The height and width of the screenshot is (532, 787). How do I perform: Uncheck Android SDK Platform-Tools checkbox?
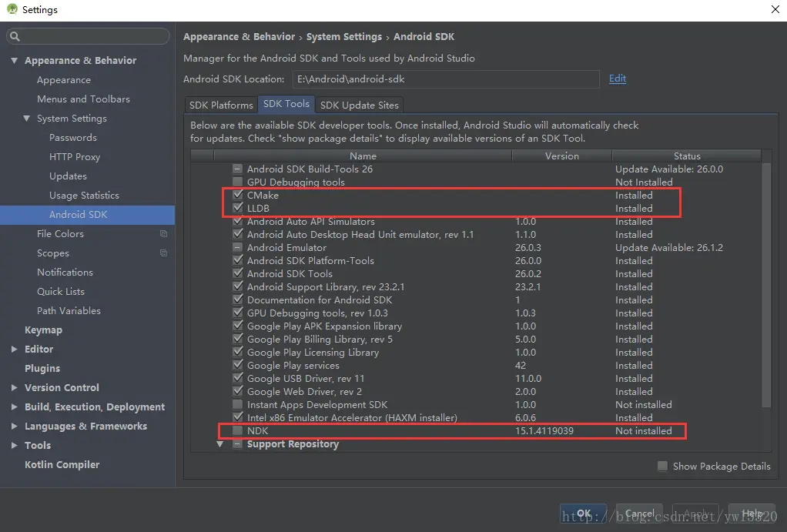(x=238, y=260)
